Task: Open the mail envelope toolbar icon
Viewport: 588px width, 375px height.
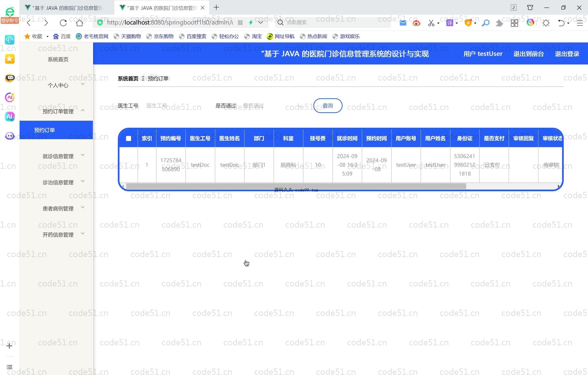Action: click(403, 23)
